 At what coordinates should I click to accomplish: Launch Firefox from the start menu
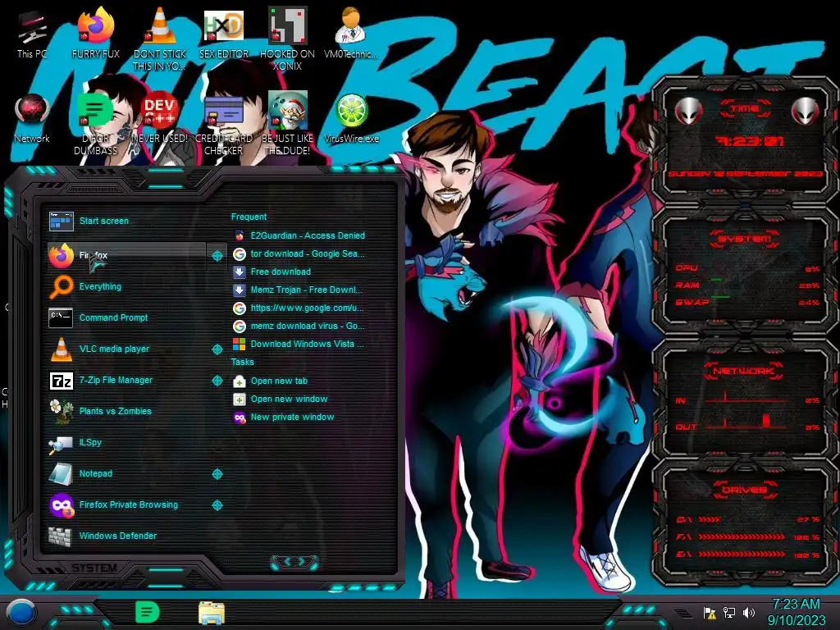coord(126,256)
